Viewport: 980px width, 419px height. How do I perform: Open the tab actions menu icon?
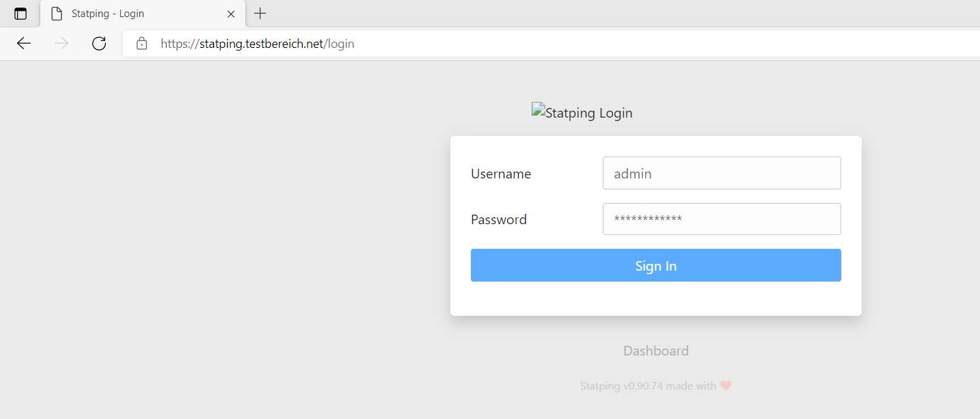21,14
